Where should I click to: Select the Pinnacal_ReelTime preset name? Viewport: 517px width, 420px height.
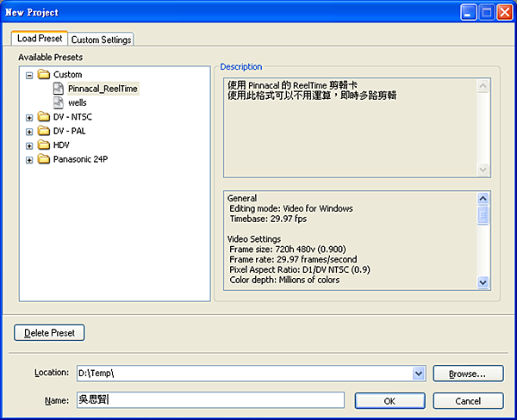point(103,89)
